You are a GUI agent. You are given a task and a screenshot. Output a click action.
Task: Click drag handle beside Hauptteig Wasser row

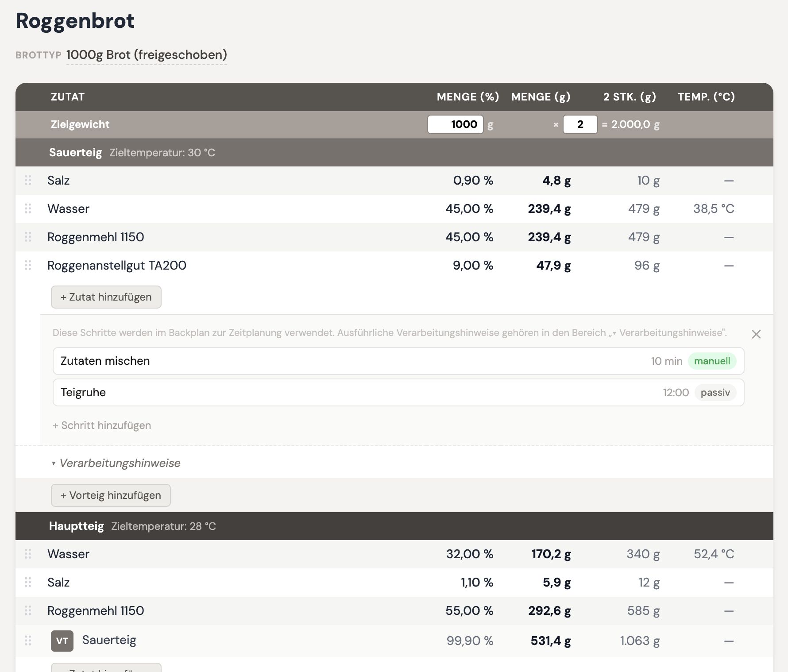click(x=28, y=554)
